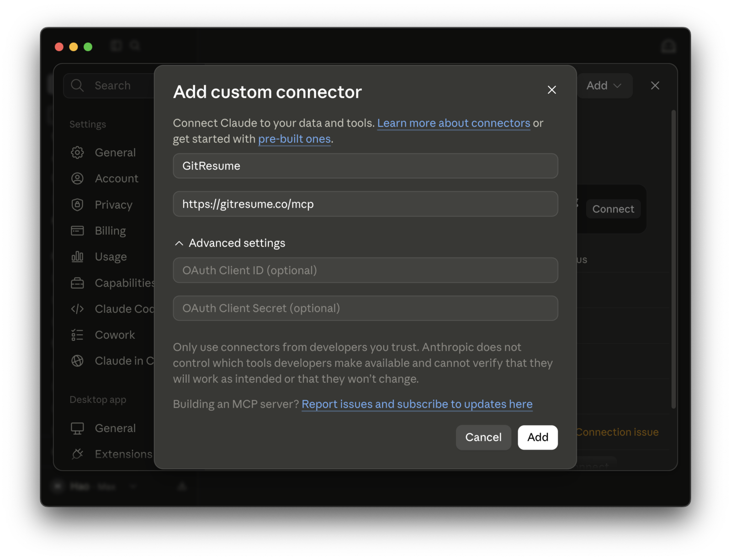
Task: Select Usage in the settings sidebar
Action: [111, 257]
